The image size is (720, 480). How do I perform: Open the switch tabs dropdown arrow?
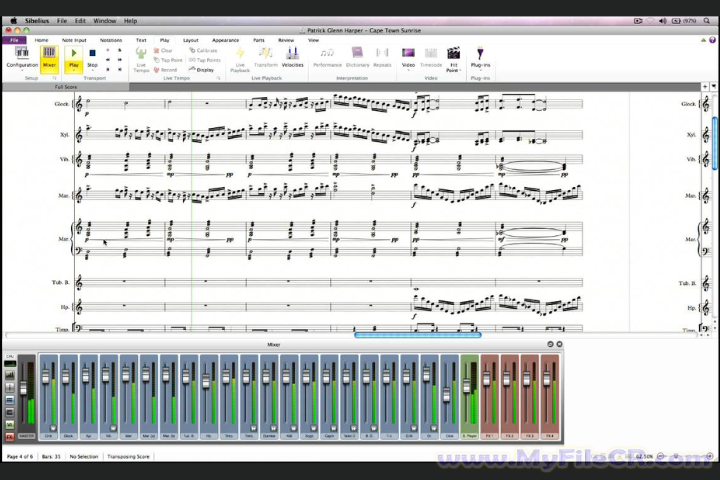click(714, 87)
